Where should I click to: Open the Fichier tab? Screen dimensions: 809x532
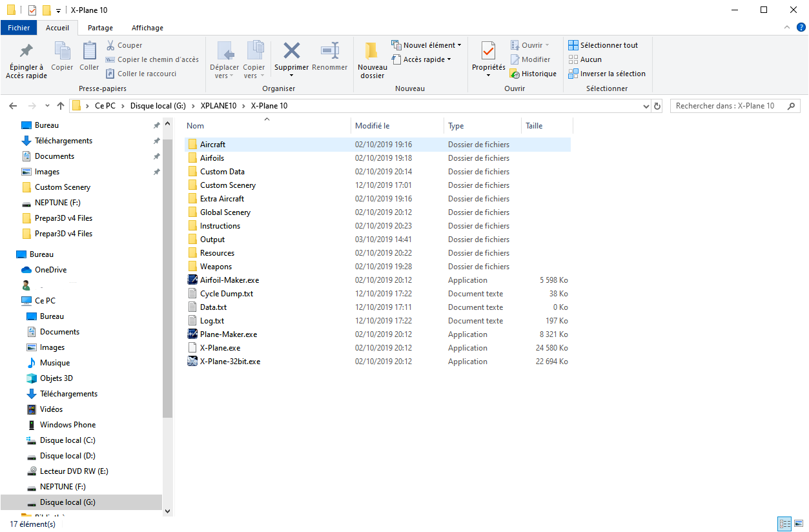coord(19,28)
